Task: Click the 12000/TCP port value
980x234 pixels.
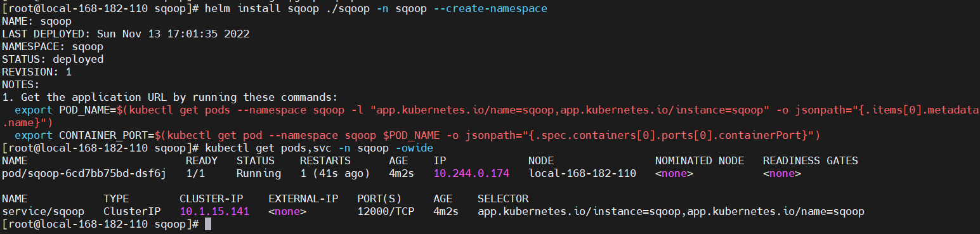Action: 386,211
